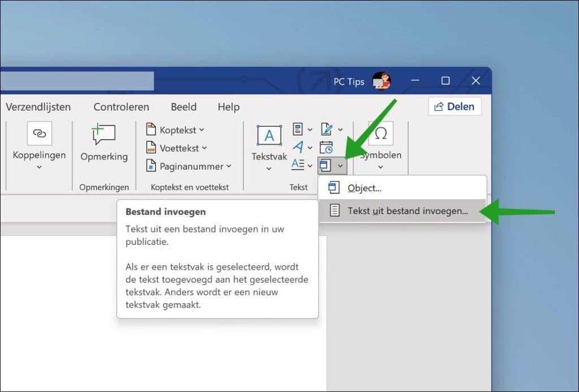Image resolution: width=579 pixels, height=392 pixels.
Task: Open the Help menu
Action: (228, 107)
